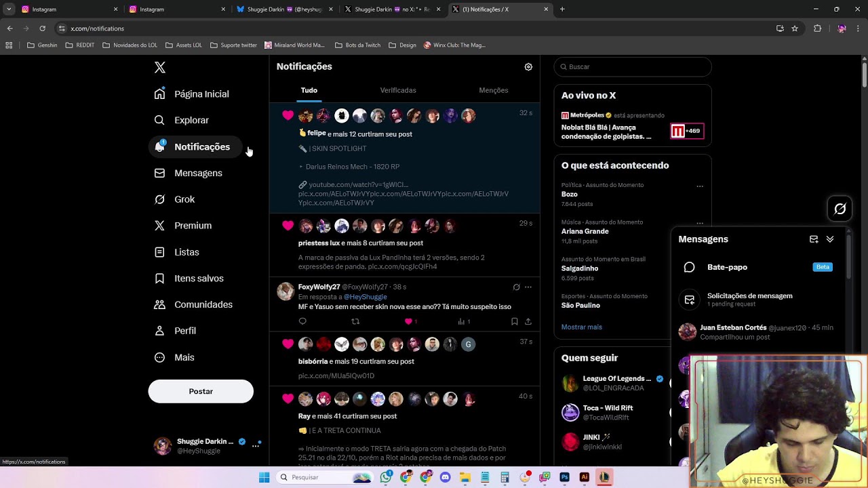Go to the X home logo
The image size is (868, 488).
tap(159, 67)
